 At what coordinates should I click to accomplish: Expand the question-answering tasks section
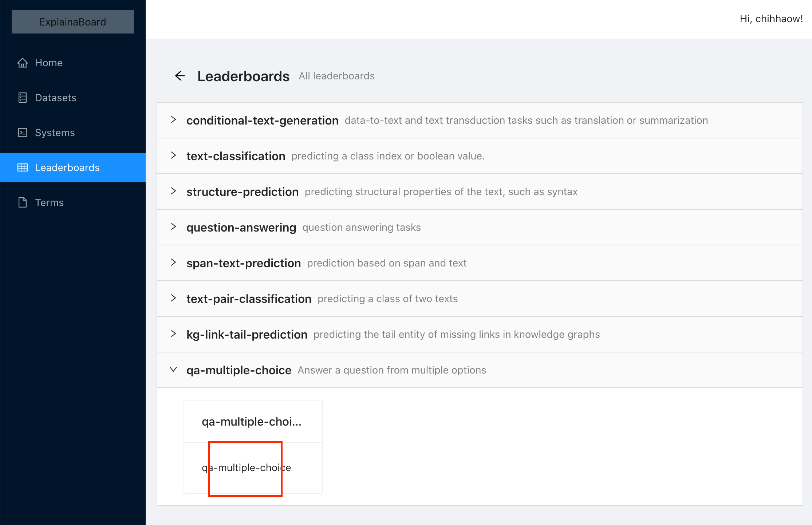click(x=173, y=227)
